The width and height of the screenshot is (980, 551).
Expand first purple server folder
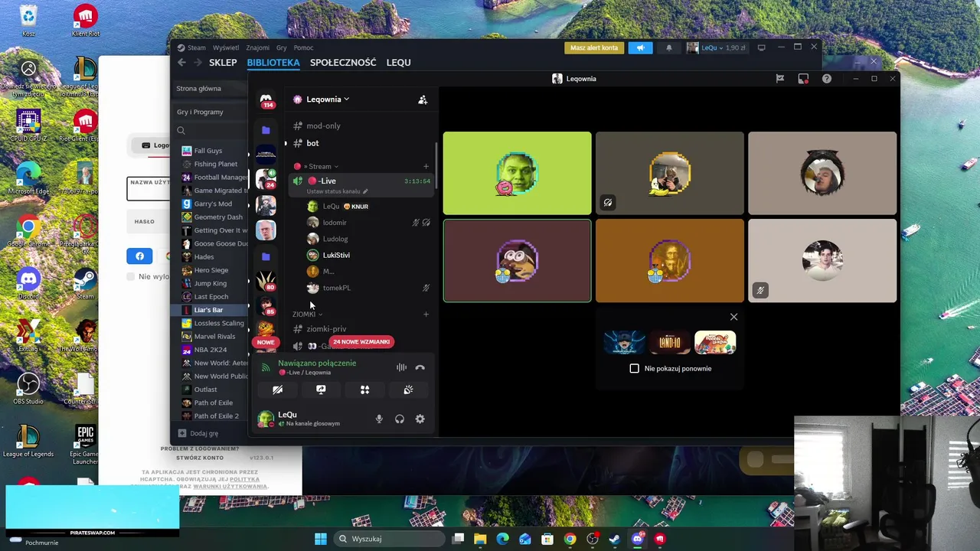(266, 130)
